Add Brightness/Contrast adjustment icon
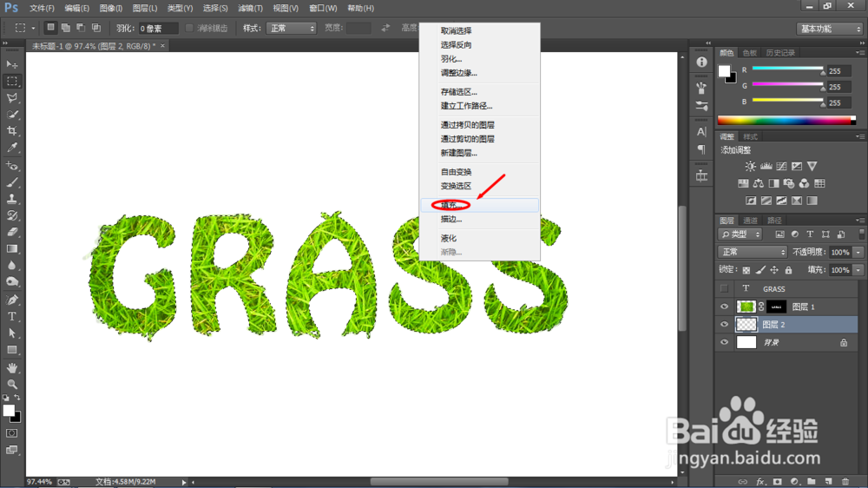The image size is (868, 488). pos(750,166)
